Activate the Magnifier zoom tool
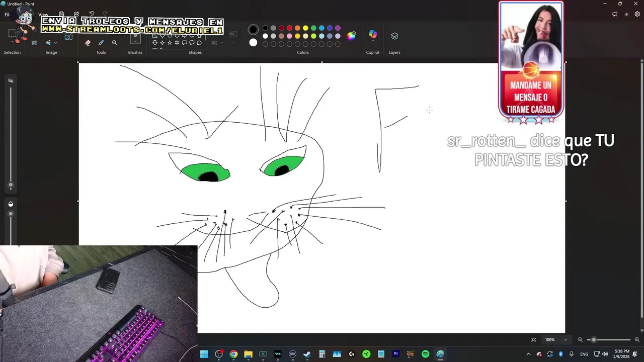 [x=114, y=43]
